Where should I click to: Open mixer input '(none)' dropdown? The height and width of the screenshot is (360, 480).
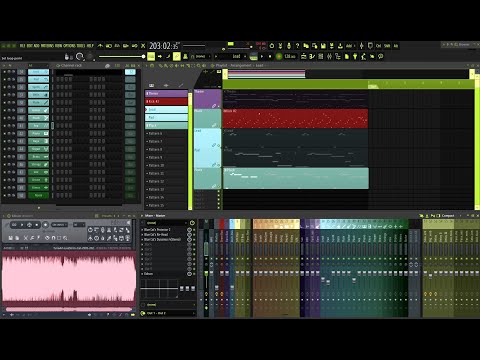165,223
